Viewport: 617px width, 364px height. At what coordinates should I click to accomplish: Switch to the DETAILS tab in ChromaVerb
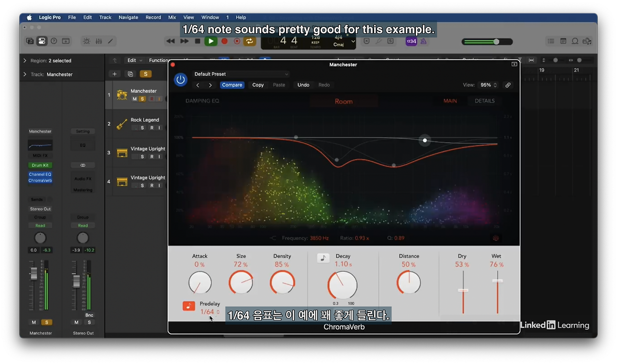pyautogui.click(x=484, y=101)
